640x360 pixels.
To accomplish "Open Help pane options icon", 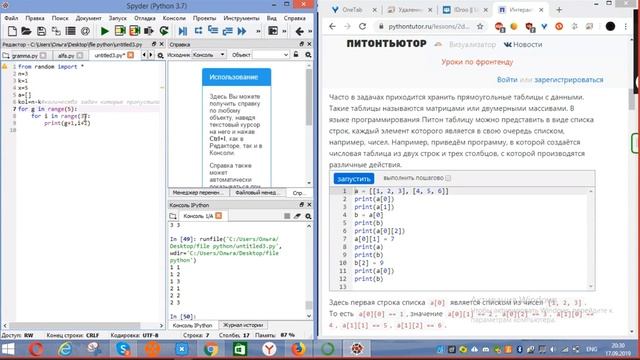I will (x=308, y=55).
